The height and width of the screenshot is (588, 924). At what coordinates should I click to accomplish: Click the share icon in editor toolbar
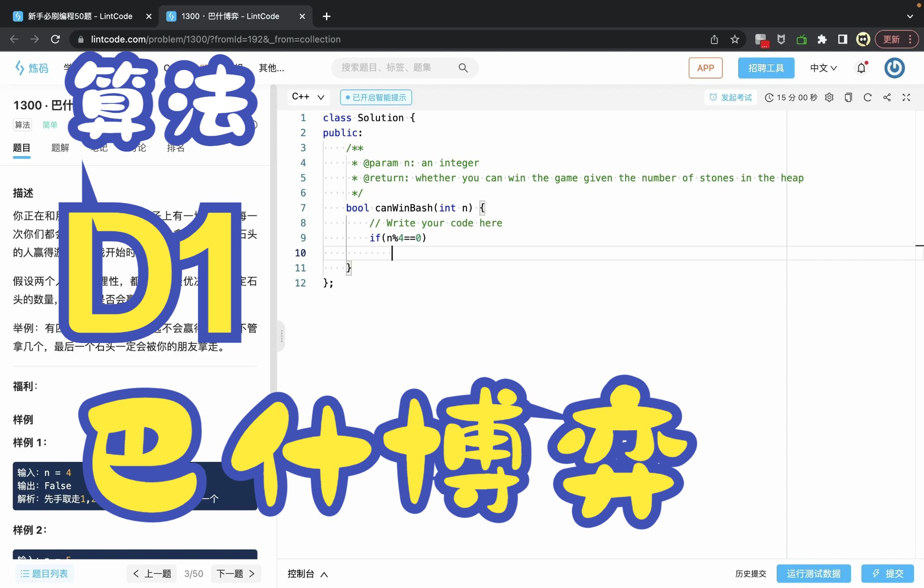887,98
